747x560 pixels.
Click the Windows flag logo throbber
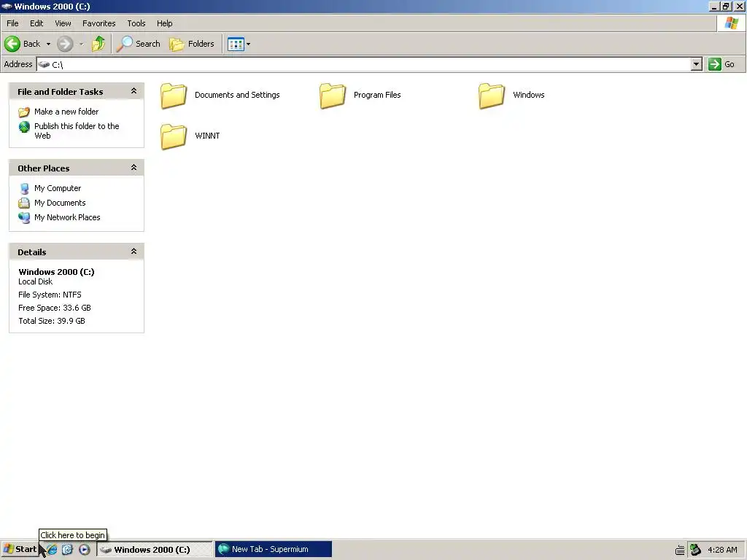click(x=731, y=23)
